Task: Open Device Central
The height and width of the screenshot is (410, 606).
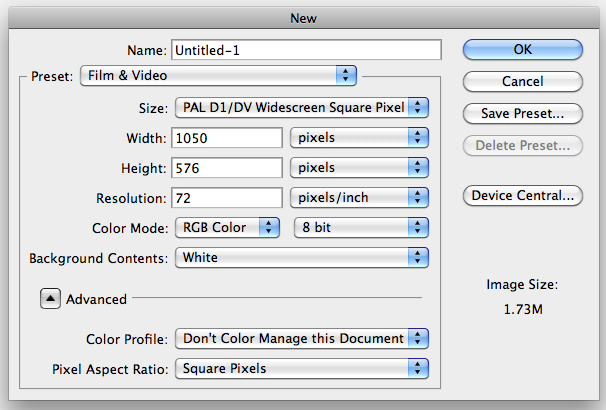Action: tap(522, 195)
